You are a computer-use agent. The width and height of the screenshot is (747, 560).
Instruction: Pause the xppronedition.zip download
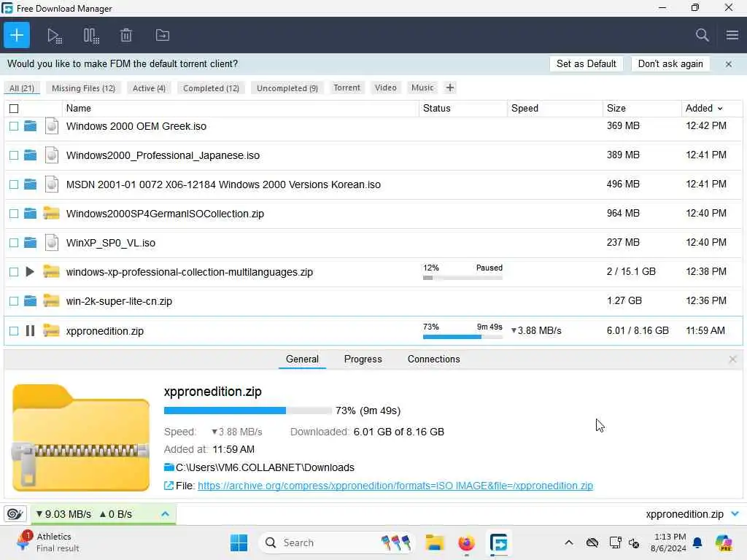pyautogui.click(x=30, y=330)
